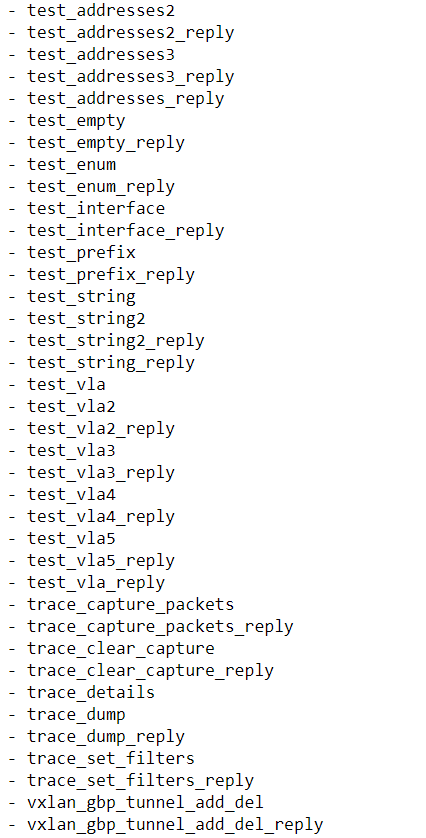This screenshot has width=426, height=838.
Task: Click the test_string2 line
Action: (x=86, y=319)
